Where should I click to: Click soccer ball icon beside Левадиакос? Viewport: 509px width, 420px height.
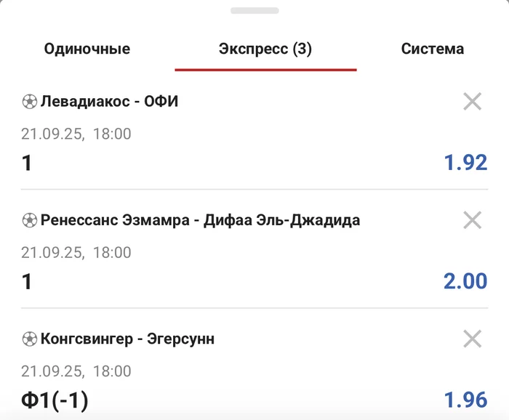coord(29,102)
